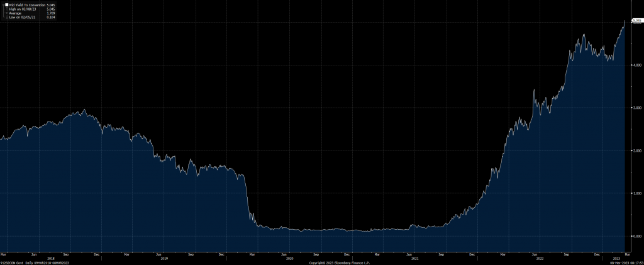Select the Mid Yield To Convention legend entry
644x265 pixels.
coord(26,4)
